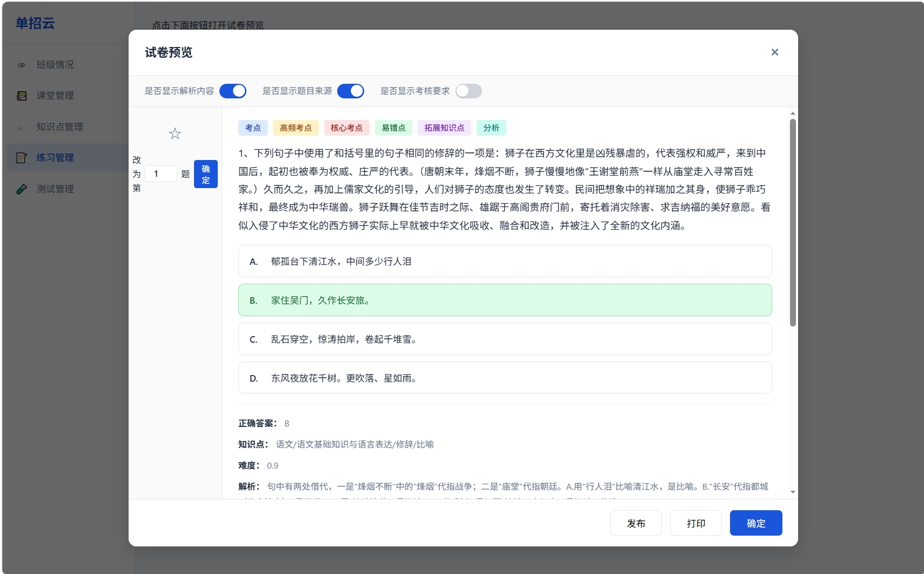Open 班级情况 menu item
The width and height of the screenshot is (924, 574).
click(68, 65)
